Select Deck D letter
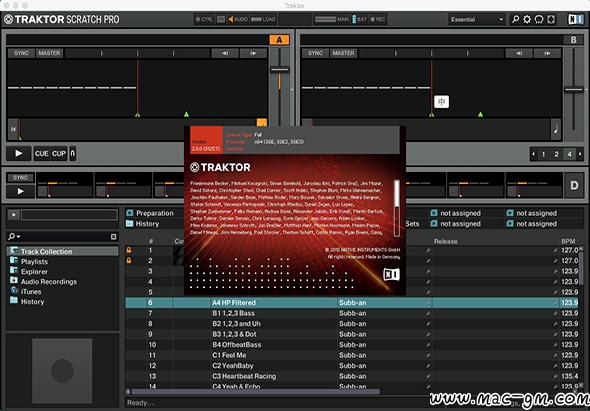 [x=574, y=185]
